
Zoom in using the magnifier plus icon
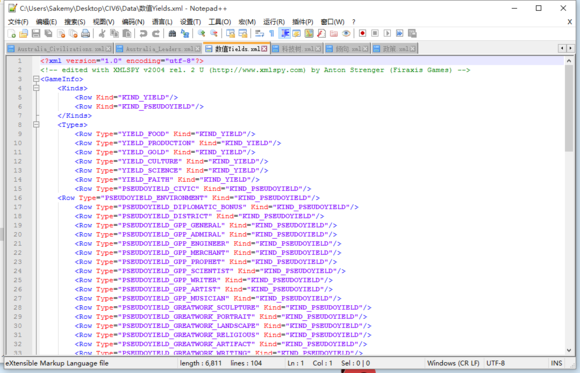click(x=201, y=34)
